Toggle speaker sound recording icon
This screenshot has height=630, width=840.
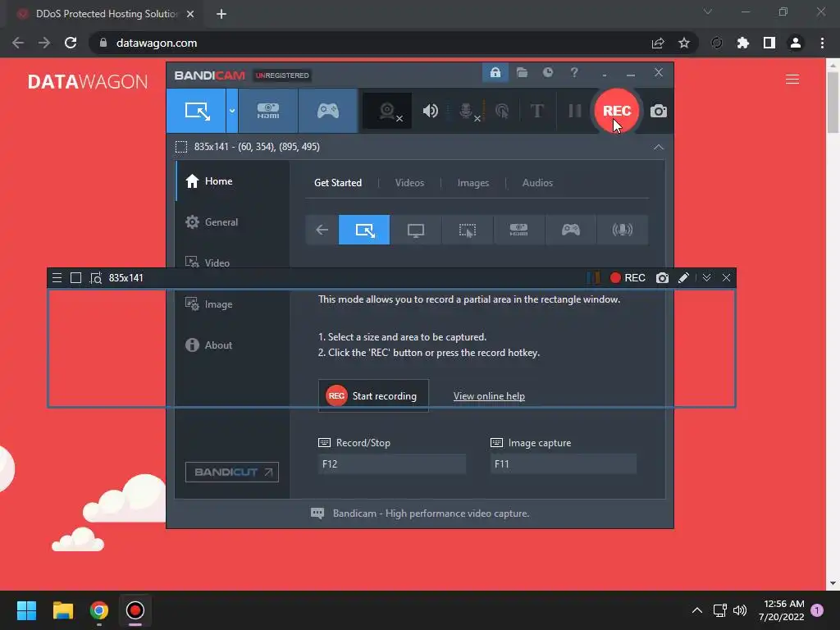click(430, 111)
